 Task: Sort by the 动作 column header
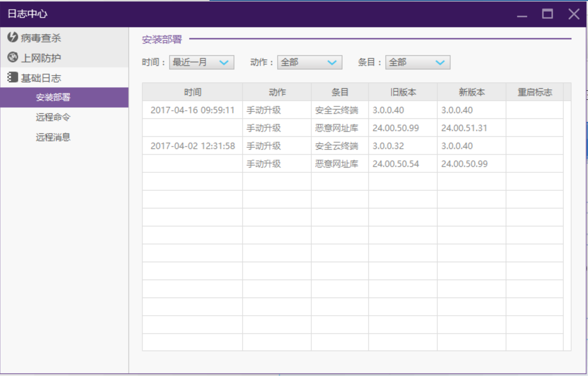pos(277,92)
